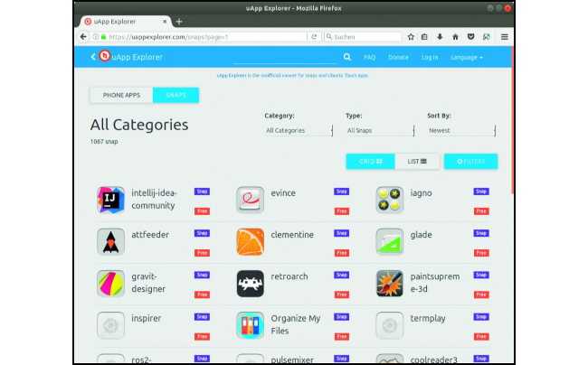Open the glade app link
This screenshot has height=365, width=588.
coord(422,235)
